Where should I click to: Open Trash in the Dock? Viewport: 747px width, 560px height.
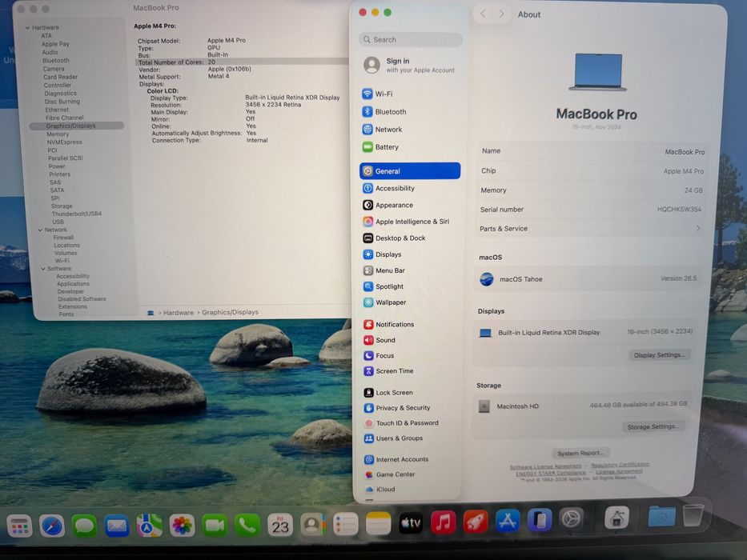pos(693,515)
